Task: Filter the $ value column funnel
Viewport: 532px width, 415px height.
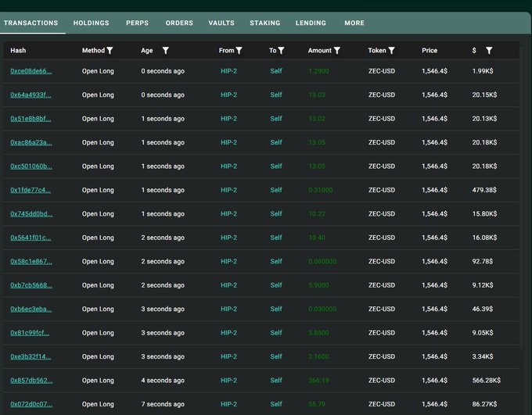Action: tap(489, 51)
